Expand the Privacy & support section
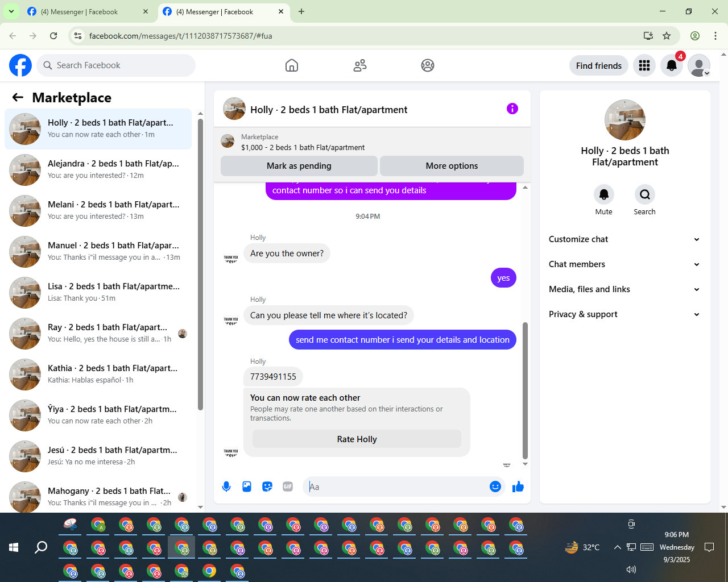This screenshot has height=582, width=728. point(624,314)
